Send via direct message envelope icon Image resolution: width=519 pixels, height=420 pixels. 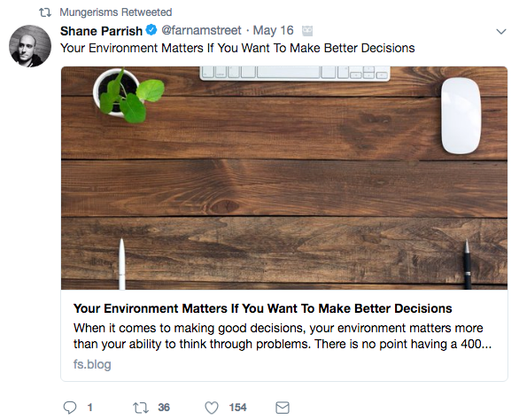point(283,408)
